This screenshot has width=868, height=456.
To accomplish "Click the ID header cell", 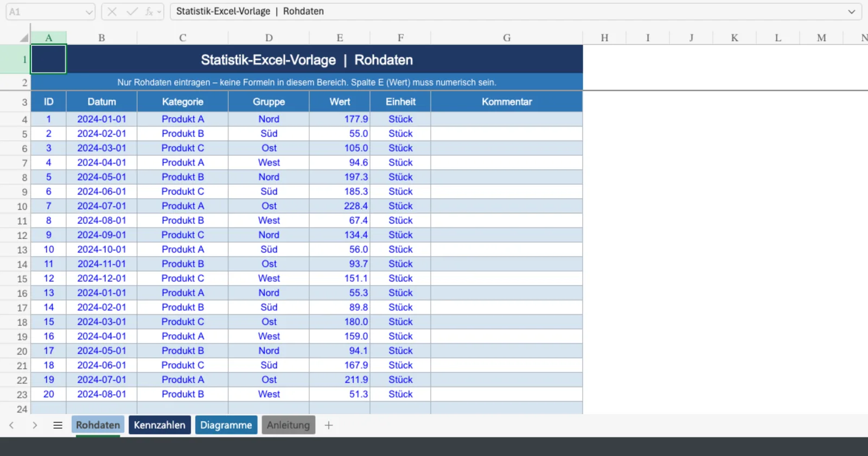I will point(48,102).
